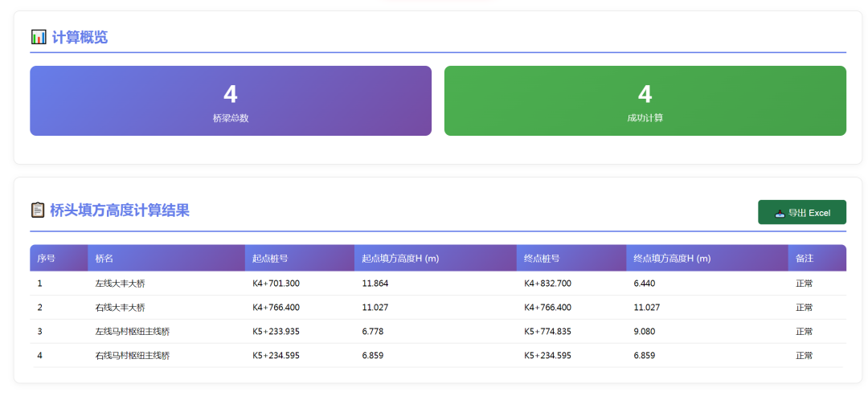Click sequence number 3 in table
Screen dimensions: 868x396
click(x=40, y=332)
